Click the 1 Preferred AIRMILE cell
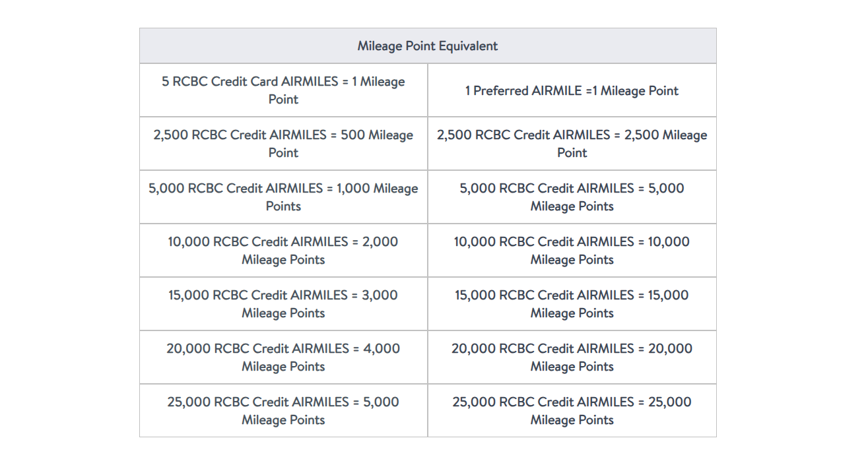Viewport: 868px width, 465px height. [572, 91]
